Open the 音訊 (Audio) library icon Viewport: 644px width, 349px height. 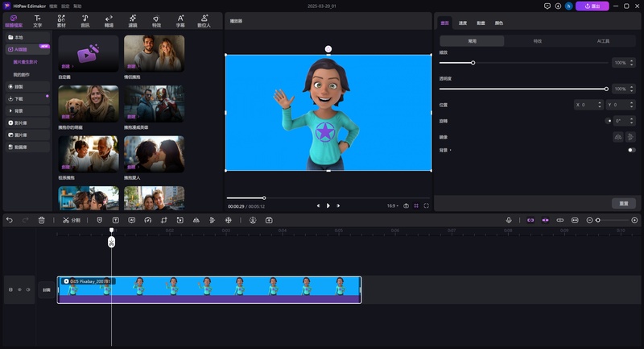pos(85,20)
